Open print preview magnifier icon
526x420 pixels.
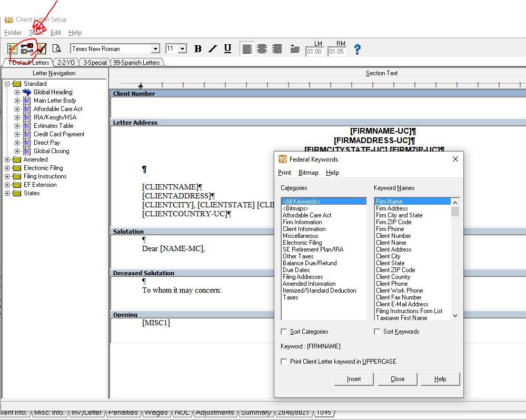tap(56, 49)
